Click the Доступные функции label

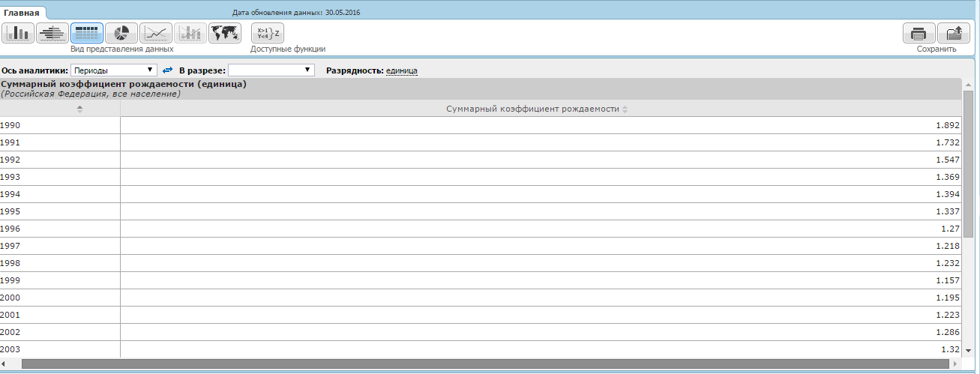(288, 49)
